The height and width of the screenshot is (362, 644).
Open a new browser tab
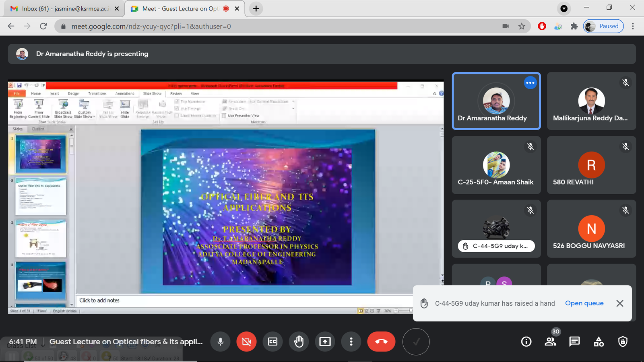256,8
